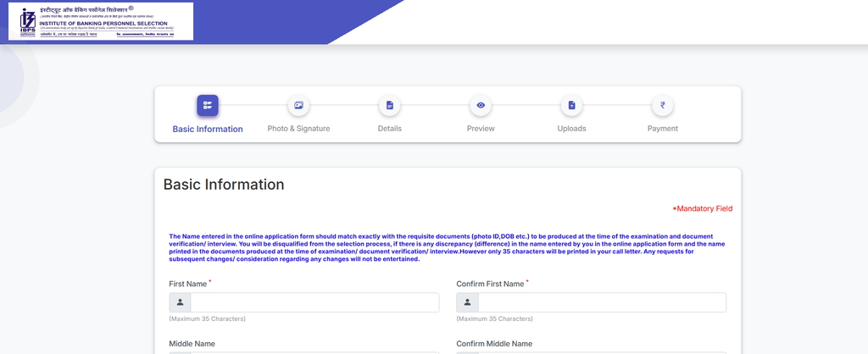Select the Basic Information step icon
868x354 pixels.
tap(208, 106)
